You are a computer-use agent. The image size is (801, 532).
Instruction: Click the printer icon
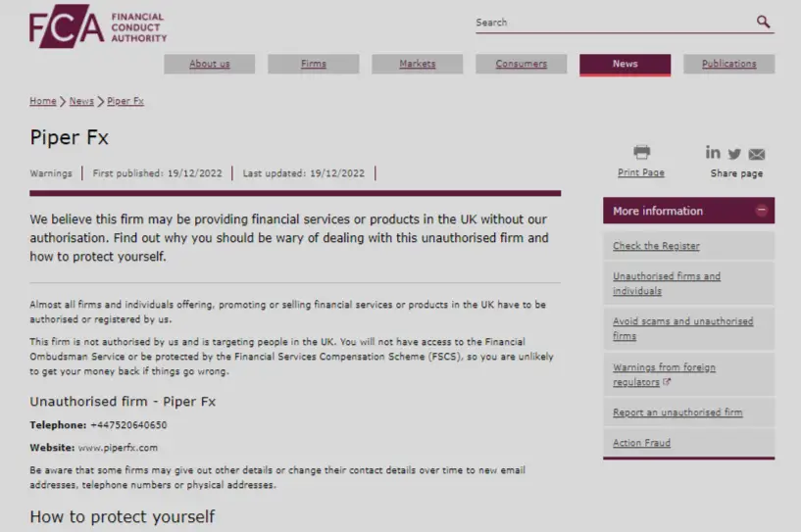coord(641,152)
